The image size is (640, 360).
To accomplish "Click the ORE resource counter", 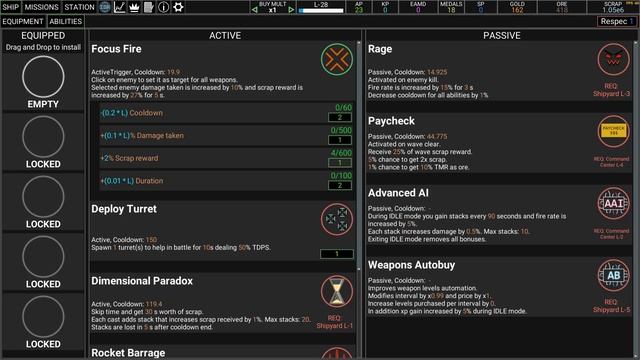I will 562,7.
